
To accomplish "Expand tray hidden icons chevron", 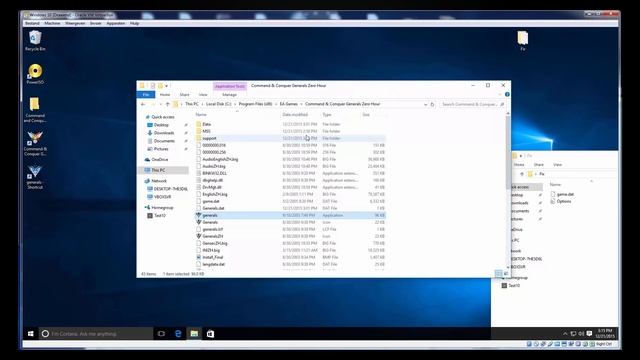I will pyautogui.click(x=565, y=333).
